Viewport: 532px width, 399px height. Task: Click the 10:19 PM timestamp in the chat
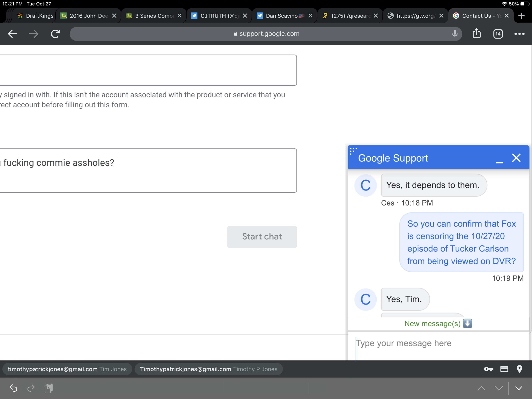(507, 278)
